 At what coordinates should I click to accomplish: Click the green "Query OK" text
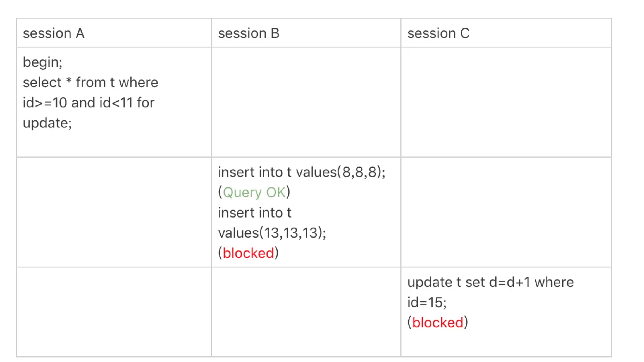point(254,192)
